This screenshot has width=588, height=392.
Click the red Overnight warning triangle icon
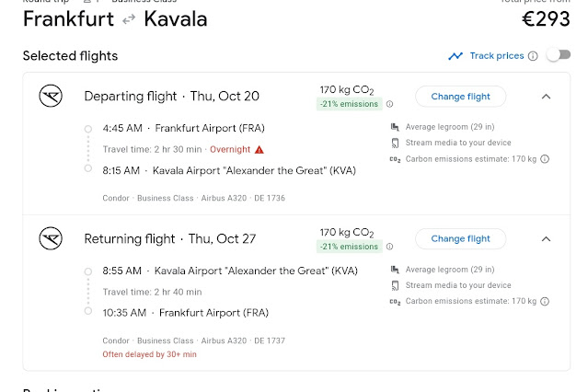pos(259,149)
